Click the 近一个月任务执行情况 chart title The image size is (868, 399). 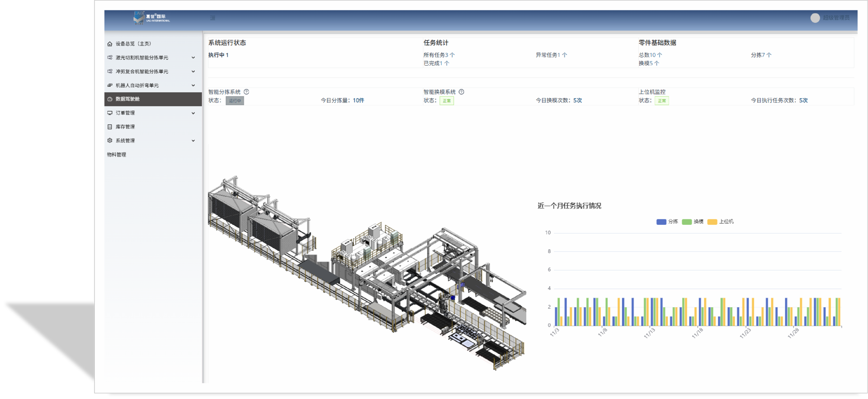tap(569, 206)
